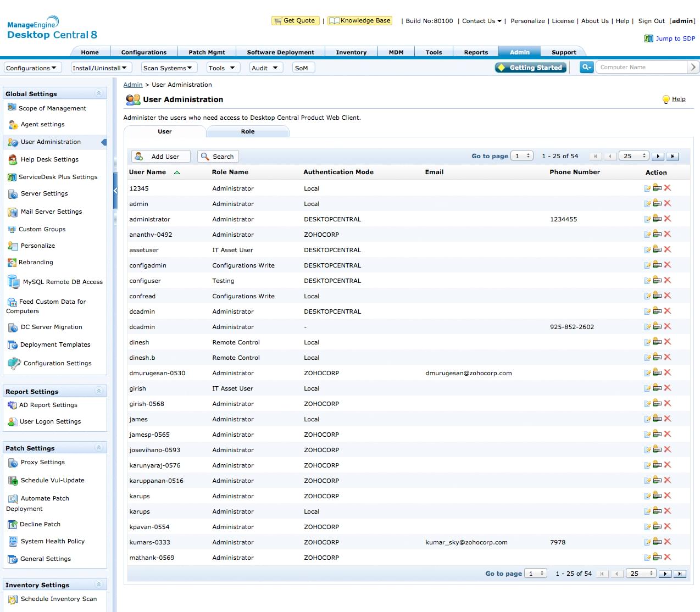Click the Getting Started button
This screenshot has height=612, width=700.
[530, 68]
